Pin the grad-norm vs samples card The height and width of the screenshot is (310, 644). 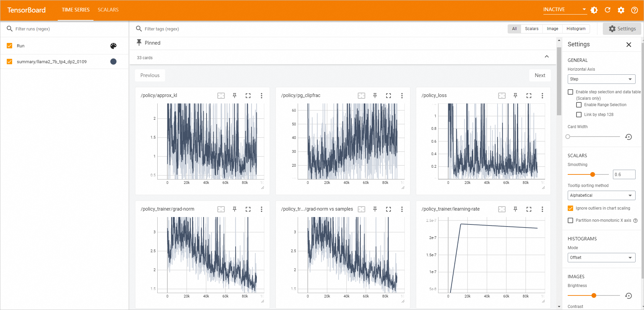[x=375, y=209]
